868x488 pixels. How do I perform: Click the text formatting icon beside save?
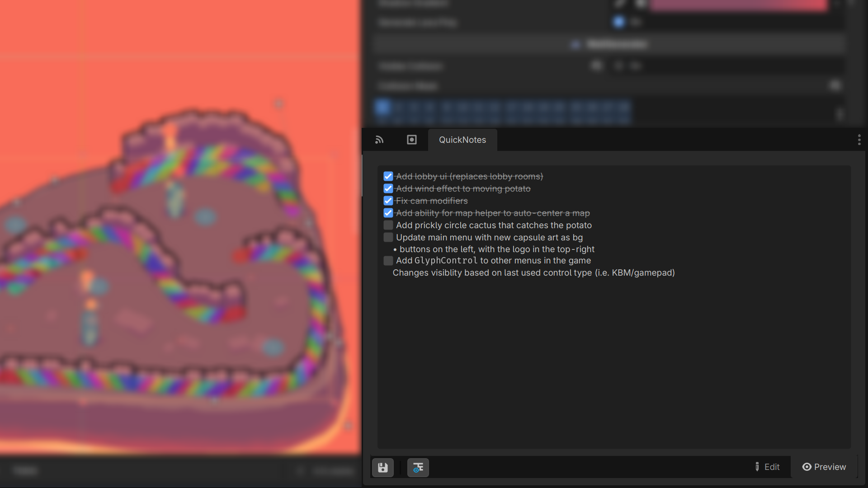pyautogui.click(x=418, y=467)
